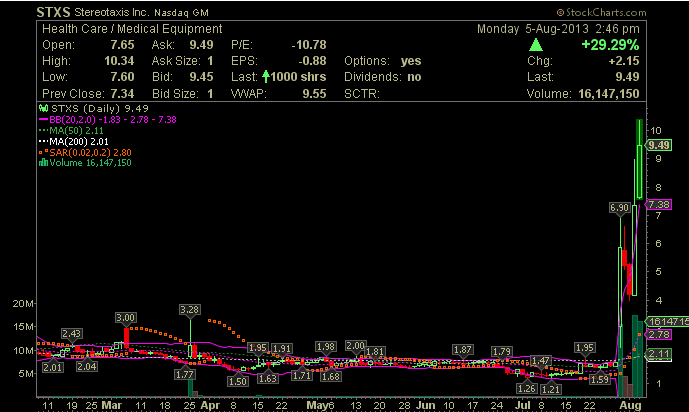Click the Volume value 16,147,150 in header
Screen dimensions: 689x412
(609, 94)
